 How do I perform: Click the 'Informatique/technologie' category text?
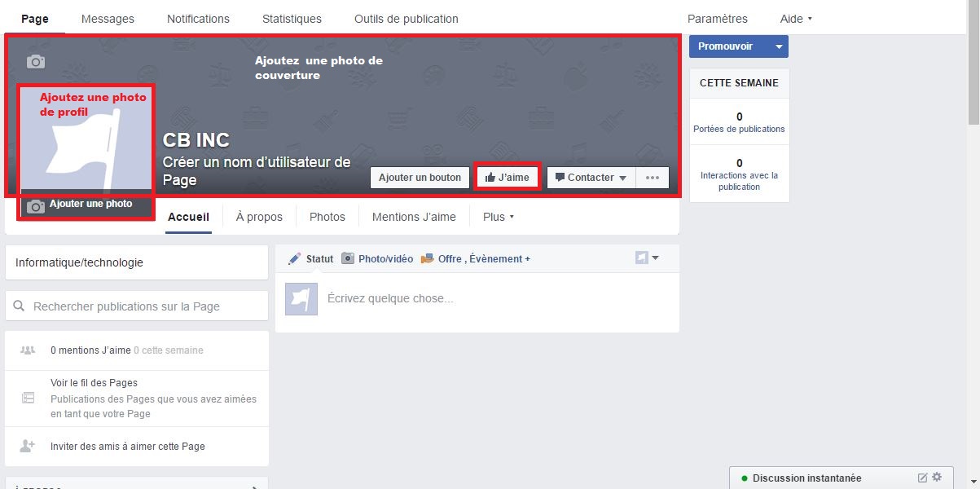click(x=79, y=262)
